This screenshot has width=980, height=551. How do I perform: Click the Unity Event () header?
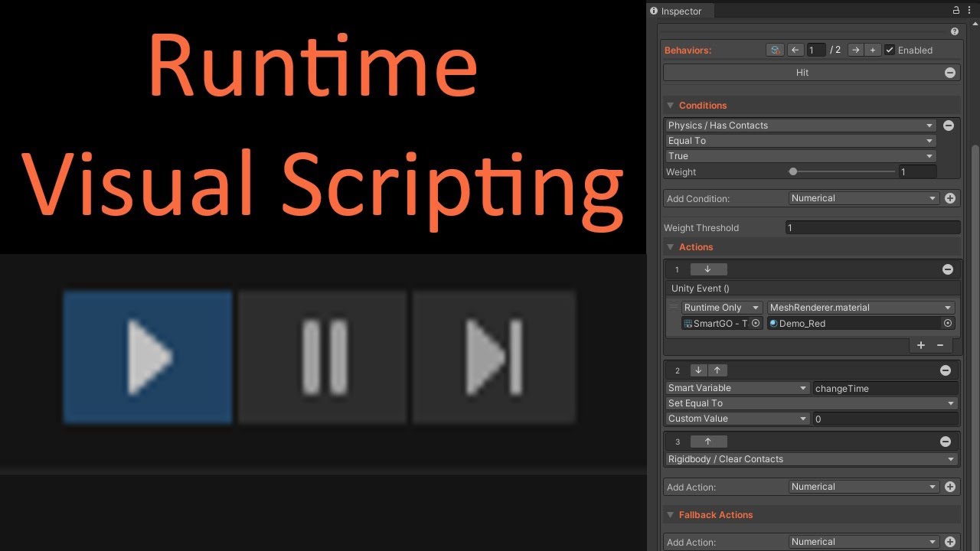pos(812,289)
